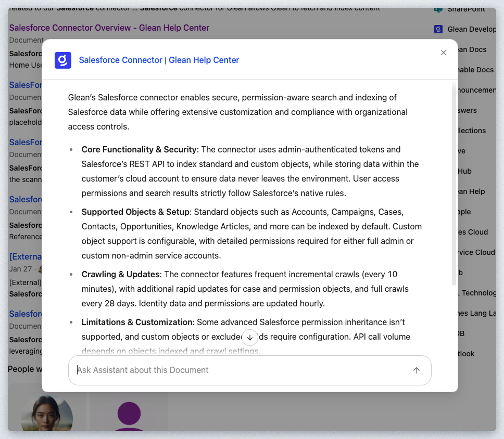The image size is (504, 439).
Task: Choose the Sales Cloud source filter
Action: [x=473, y=232]
